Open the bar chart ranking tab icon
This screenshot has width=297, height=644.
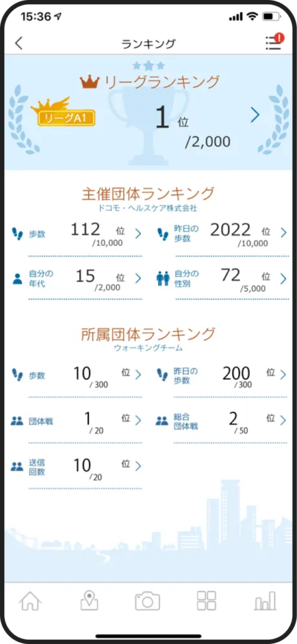tap(266, 602)
